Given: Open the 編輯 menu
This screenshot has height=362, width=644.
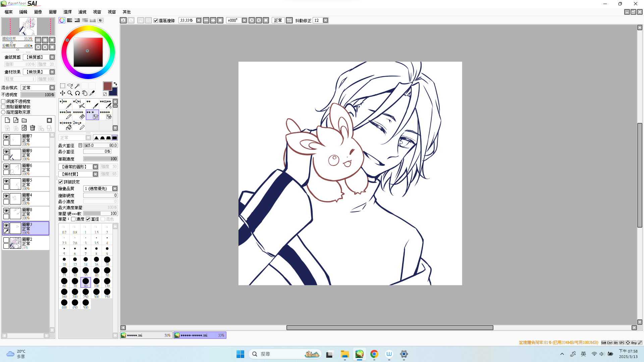Looking at the screenshot, I should point(23,12).
